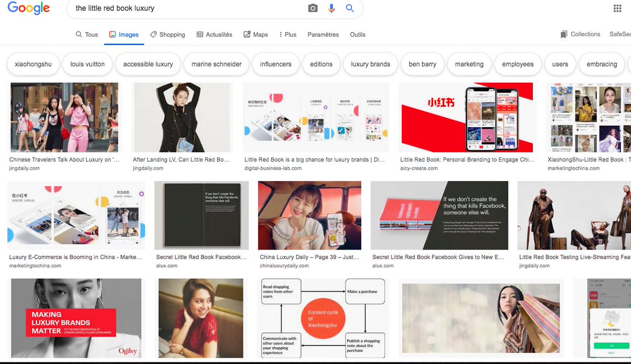Click the aicy-create.com source text

419,168
